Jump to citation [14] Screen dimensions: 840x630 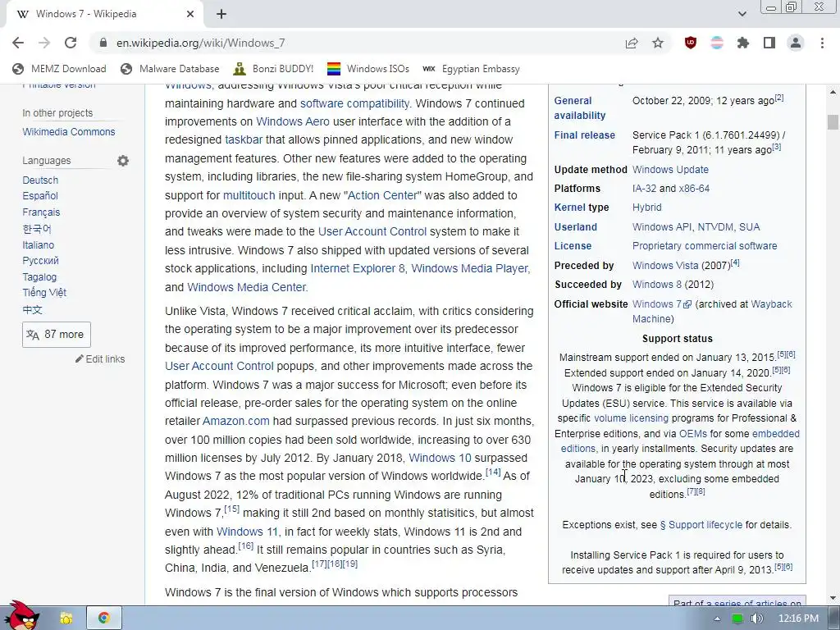click(x=493, y=472)
